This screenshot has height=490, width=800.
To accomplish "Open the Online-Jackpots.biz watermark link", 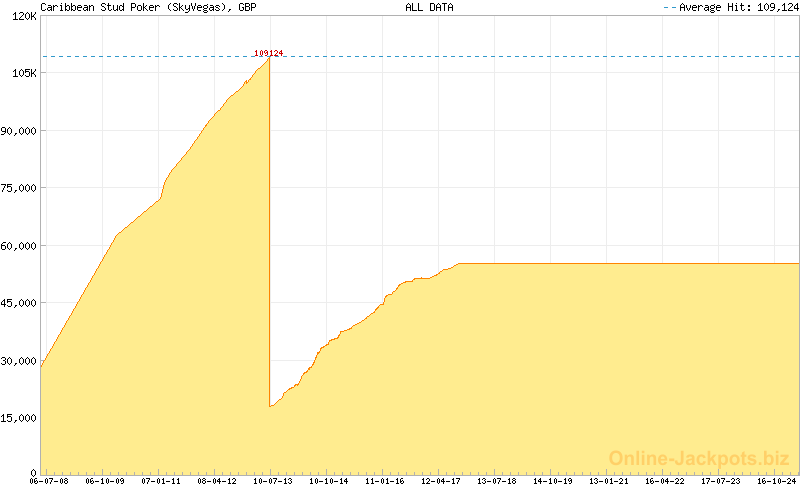I will pos(698,458).
